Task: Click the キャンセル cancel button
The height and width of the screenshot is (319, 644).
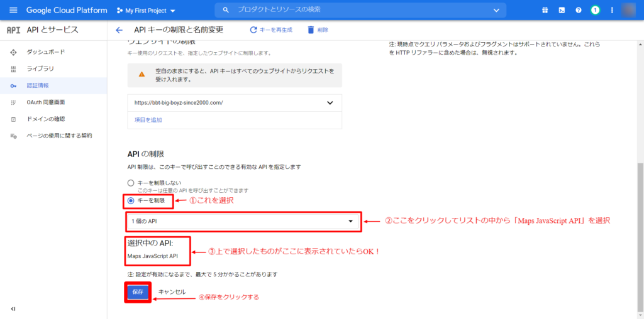Action: click(x=172, y=292)
